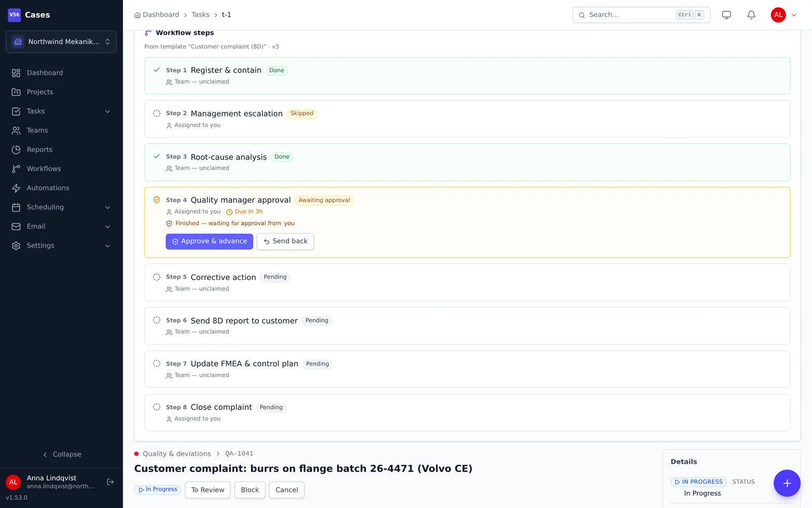The width and height of the screenshot is (812, 508).
Task: Click the Awaiting approval badge
Action: tap(324, 200)
